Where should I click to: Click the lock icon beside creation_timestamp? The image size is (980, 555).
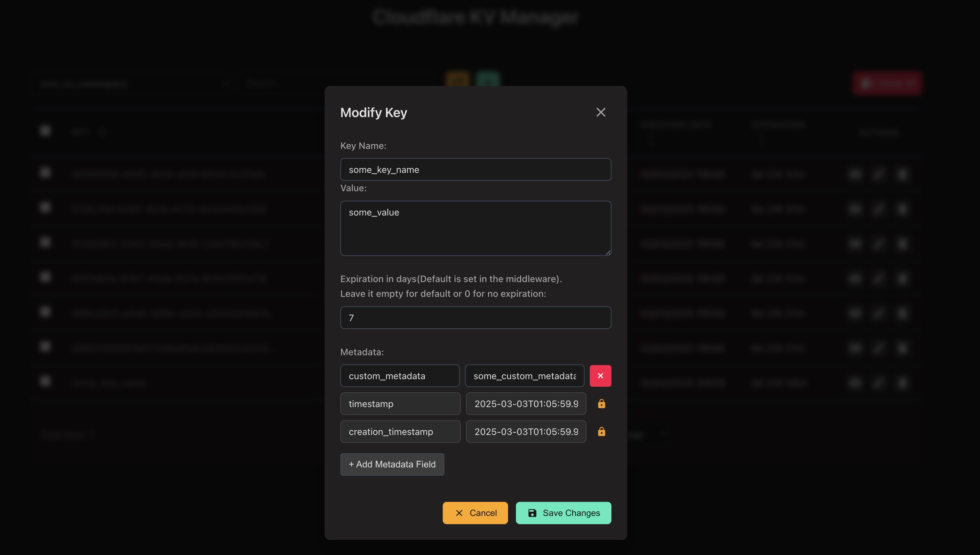tap(601, 431)
